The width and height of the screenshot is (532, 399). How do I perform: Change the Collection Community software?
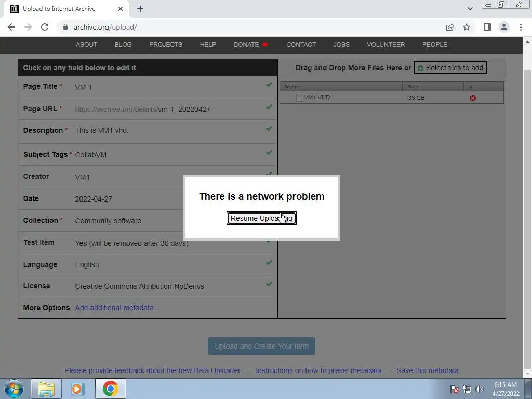(108, 221)
